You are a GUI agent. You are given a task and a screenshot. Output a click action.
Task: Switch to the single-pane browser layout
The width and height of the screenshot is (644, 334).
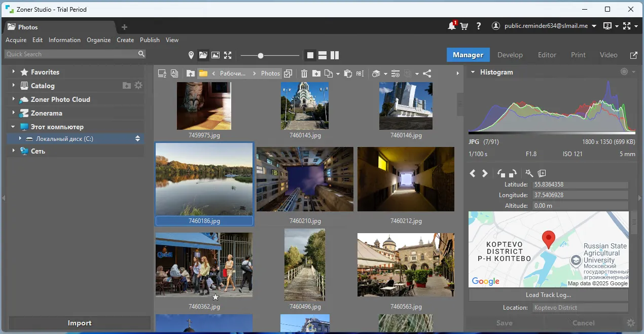click(310, 55)
